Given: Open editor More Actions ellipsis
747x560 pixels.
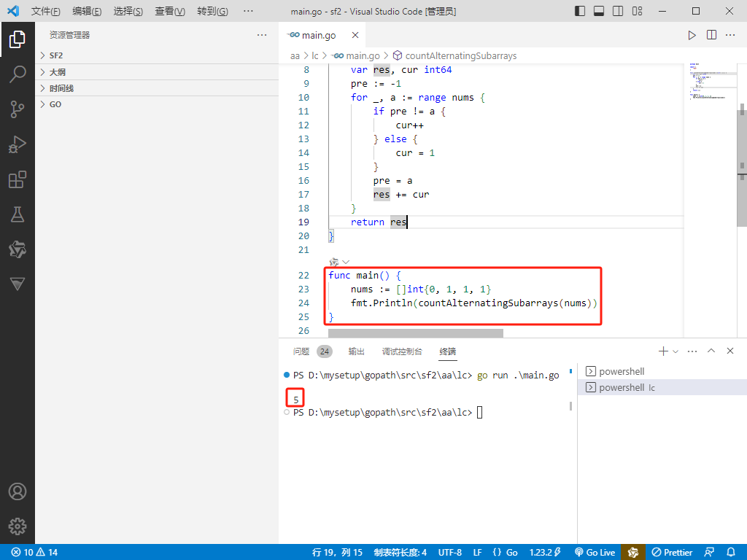Looking at the screenshot, I should click(x=730, y=35).
